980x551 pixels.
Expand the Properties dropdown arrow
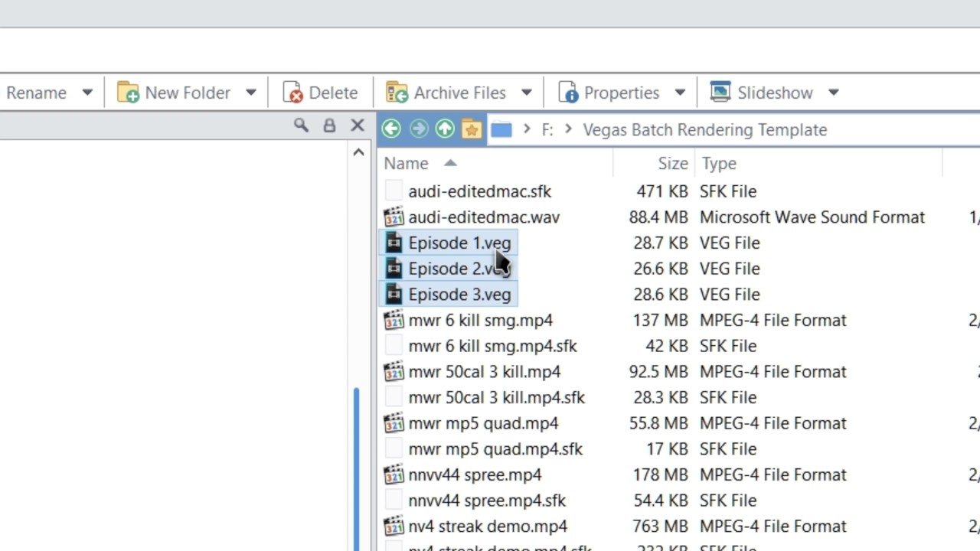point(680,93)
